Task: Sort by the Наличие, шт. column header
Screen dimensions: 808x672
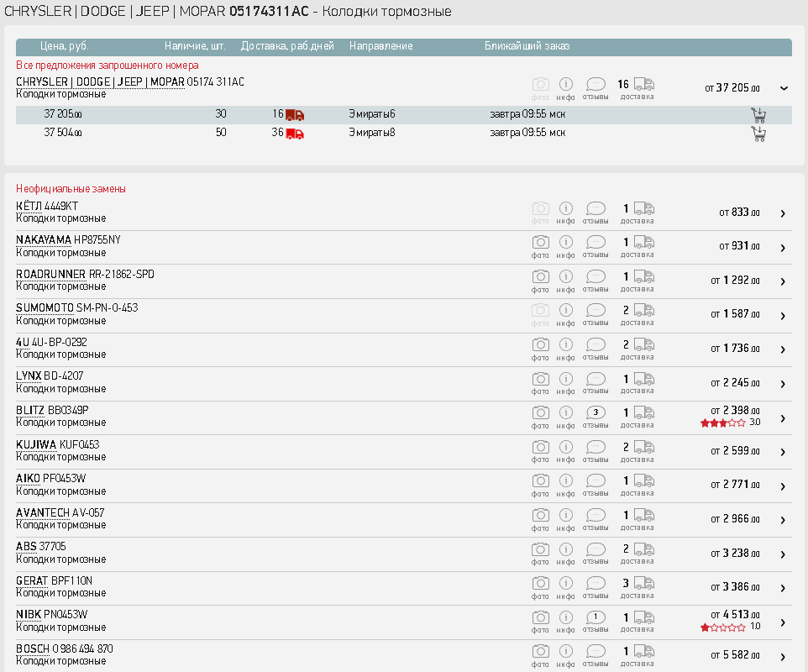Action: [195, 46]
